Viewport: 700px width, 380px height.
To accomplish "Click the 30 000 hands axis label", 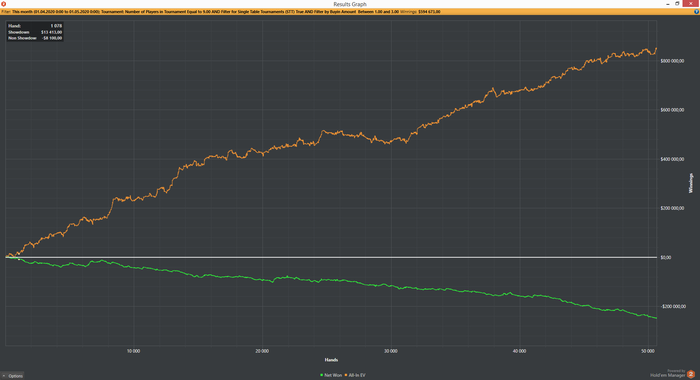I will coord(391,351).
